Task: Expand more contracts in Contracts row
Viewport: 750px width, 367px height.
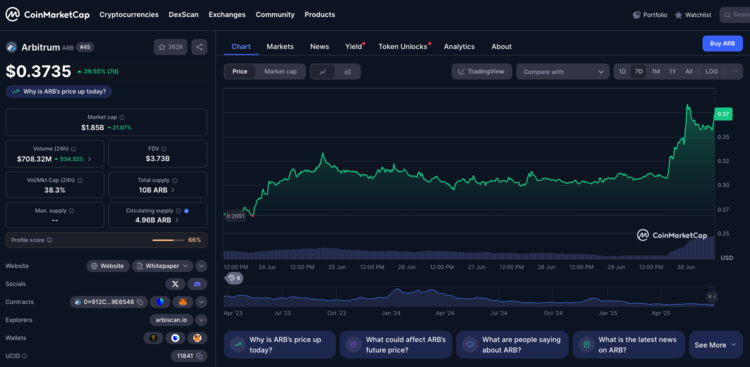Action: click(201, 302)
